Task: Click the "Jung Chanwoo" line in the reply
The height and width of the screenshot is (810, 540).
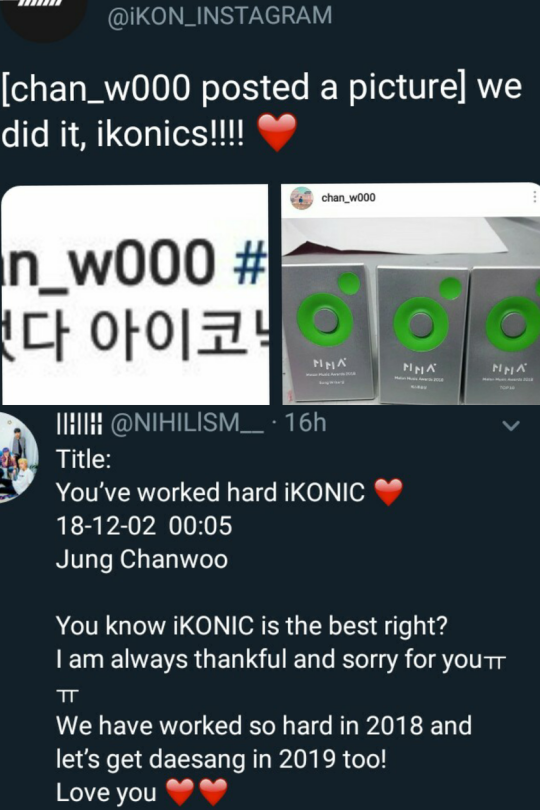Action: [x=142, y=559]
